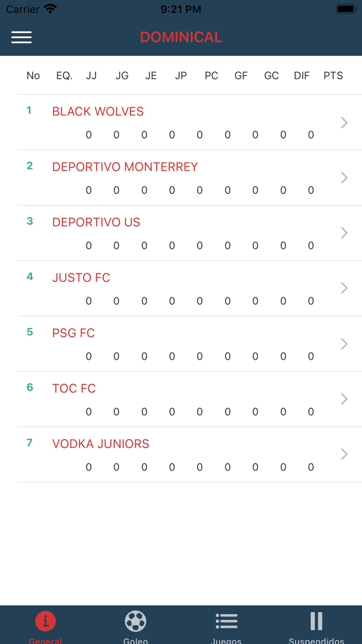This screenshot has height=644, width=362.
Task: Expand details for VODKA JUNIORS row
Action: 343,454
